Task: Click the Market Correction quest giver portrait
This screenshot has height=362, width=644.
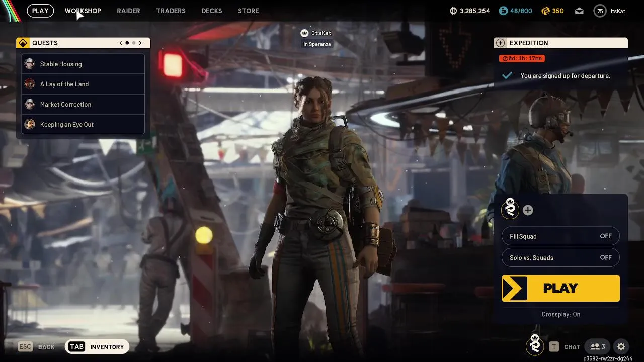Action: 30,104
